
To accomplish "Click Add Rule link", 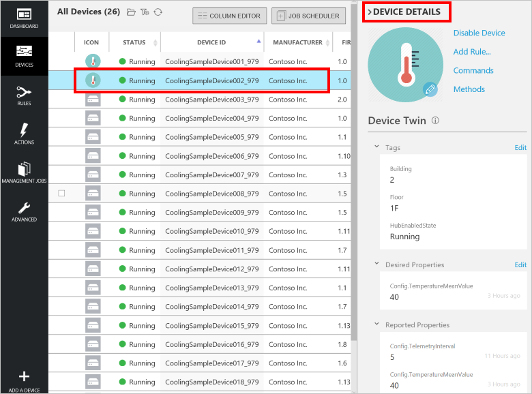I will tap(472, 52).
